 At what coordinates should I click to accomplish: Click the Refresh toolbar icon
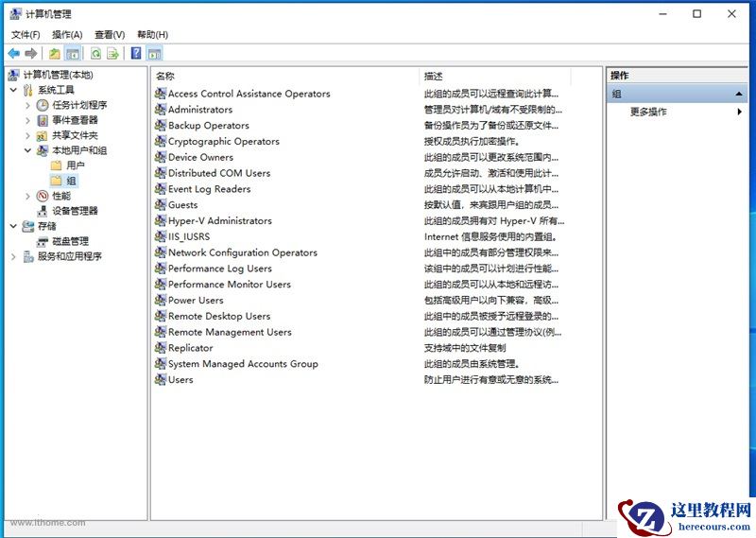click(95, 53)
